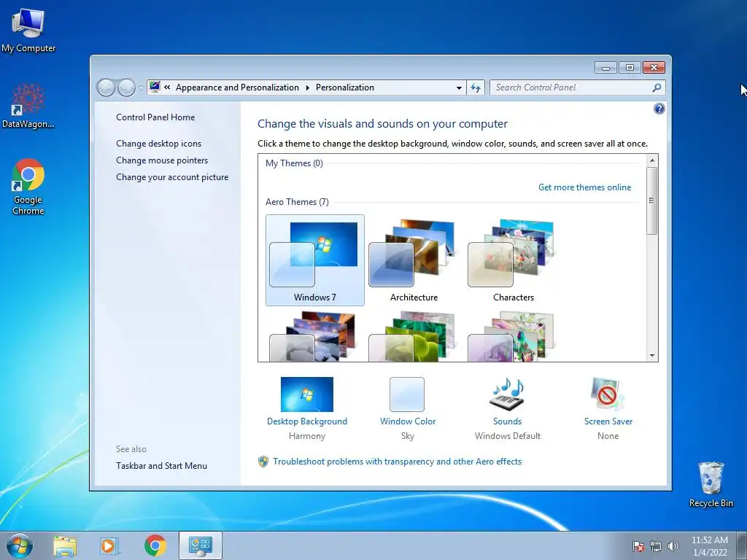Select the Windows 7 theme
The width and height of the screenshot is (747, 560).
click(315, 260)
